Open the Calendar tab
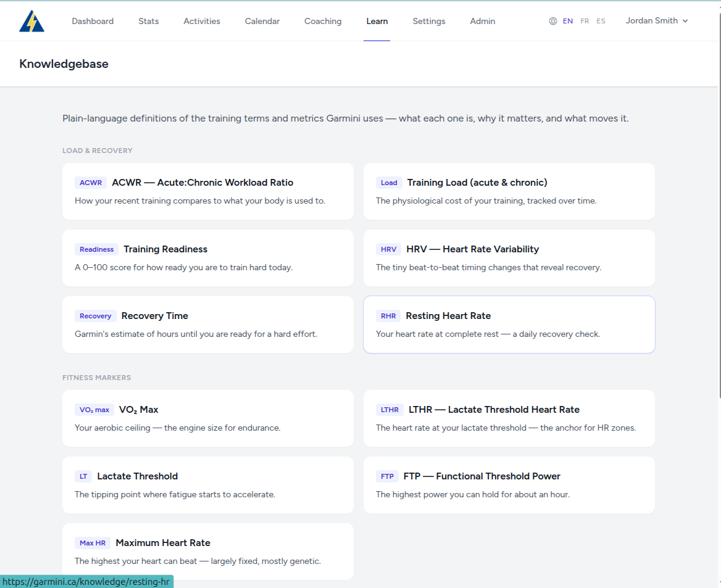This screenshot has width=721, height=588. tap(262, 21)
